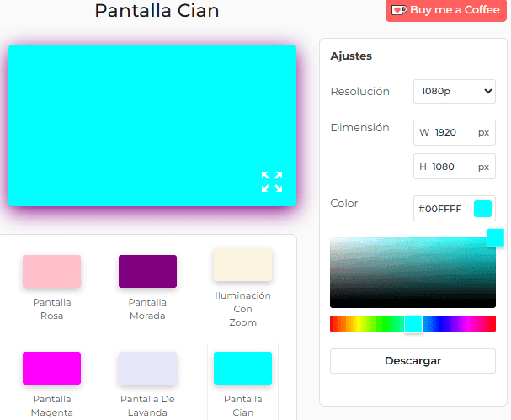Click the Descargar button
Image resolution: width=511 pixels, height=420 pixels.
tap(413, 361)
